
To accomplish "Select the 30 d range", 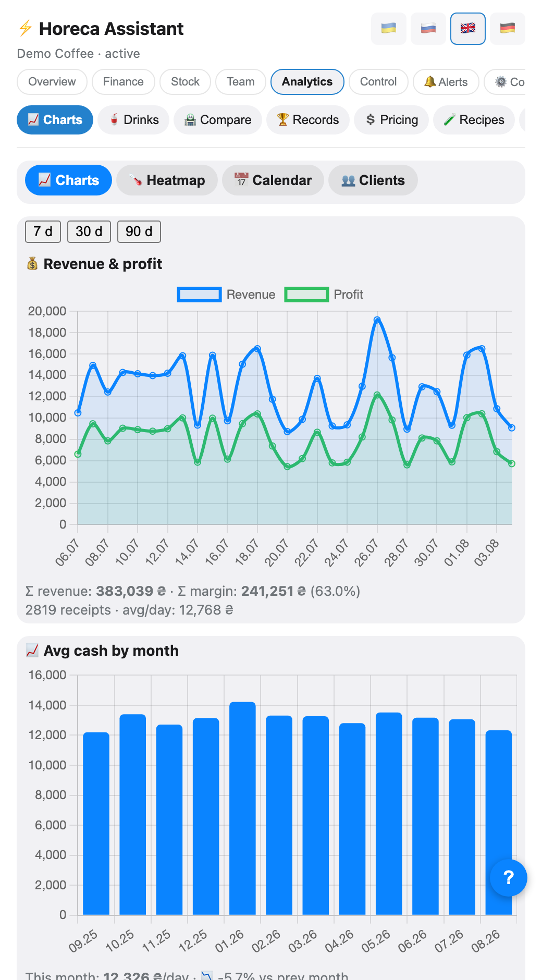I will pos(89,231).
